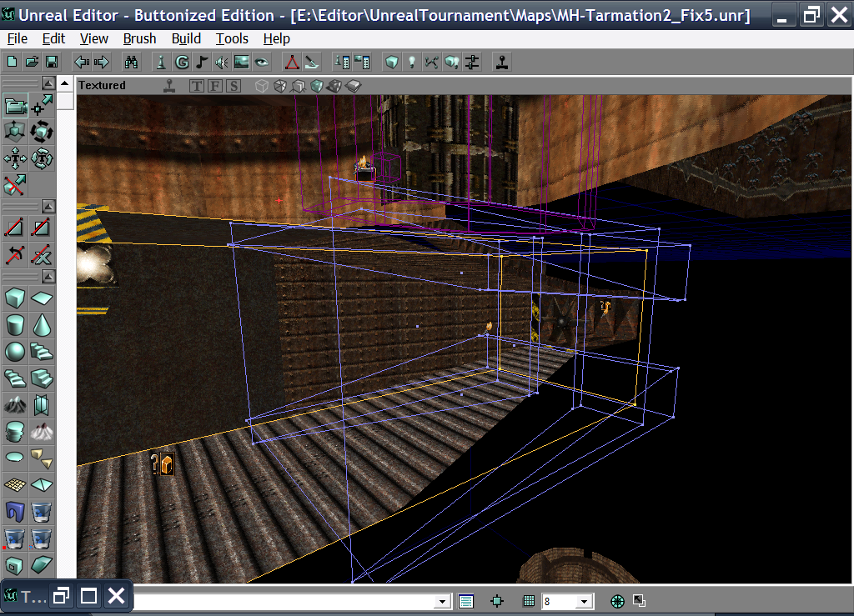Screen dimensions: 854x616
Task: Open the Build menu
Action: click(x=185, y=38)
